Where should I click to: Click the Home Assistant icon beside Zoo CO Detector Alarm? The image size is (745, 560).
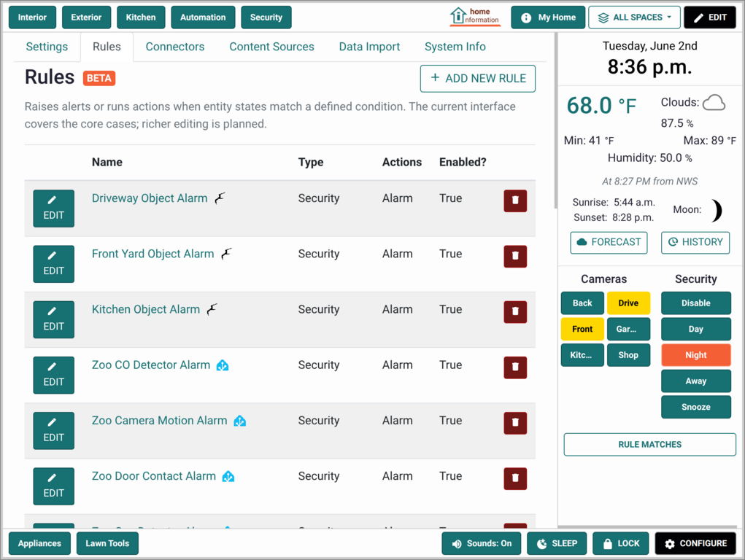click(x=223, y=365)
